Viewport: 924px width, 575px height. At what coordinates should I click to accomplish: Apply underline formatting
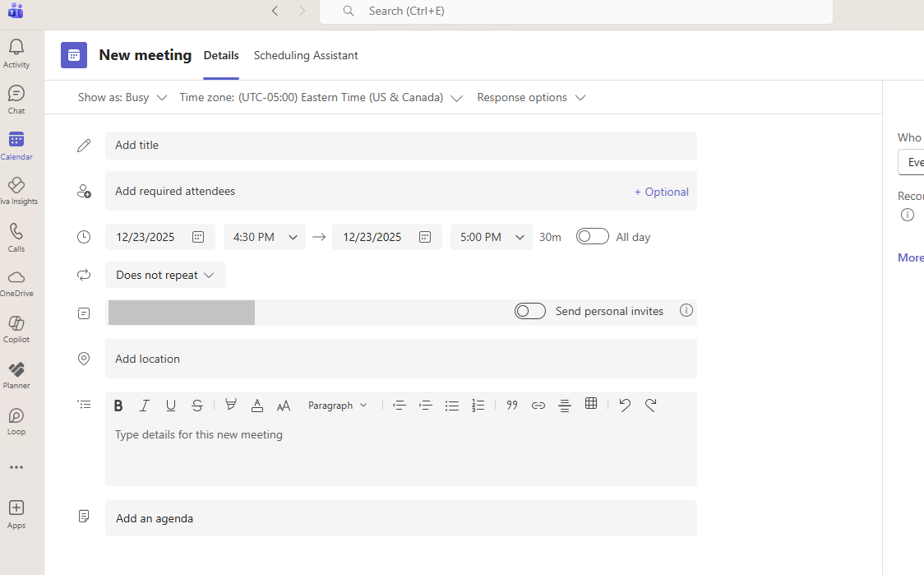[x=171, y=406]
